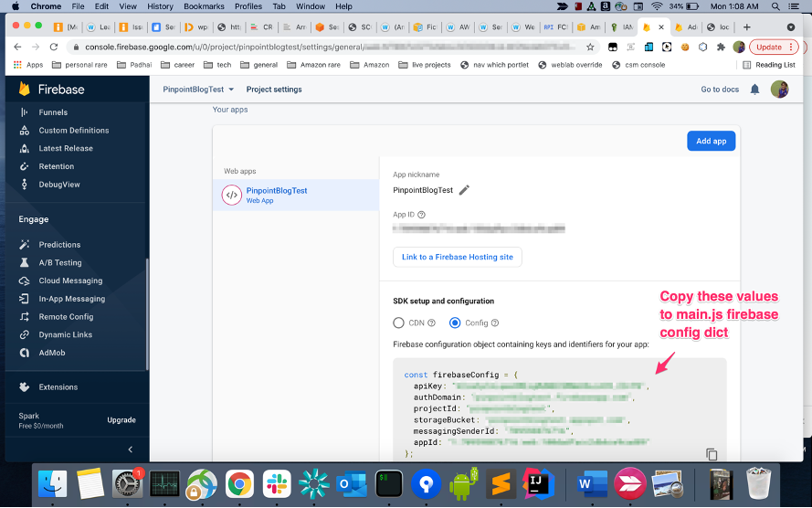Open a new Chrome tab
The image size is (812, 508).
pos(747,26)
